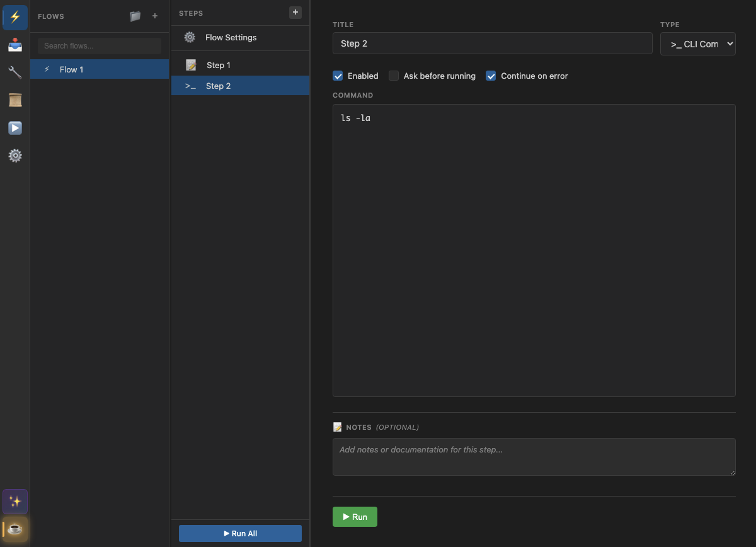Screen dimensions: 756x547
Task: Open the step Type dropdown
Action: coord(697,43)
